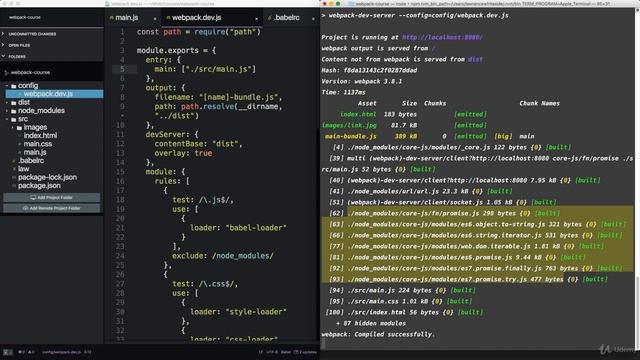Collapse the config folder arrow
640x360 pixels.
pyautogui.click(x=7, y=86)
